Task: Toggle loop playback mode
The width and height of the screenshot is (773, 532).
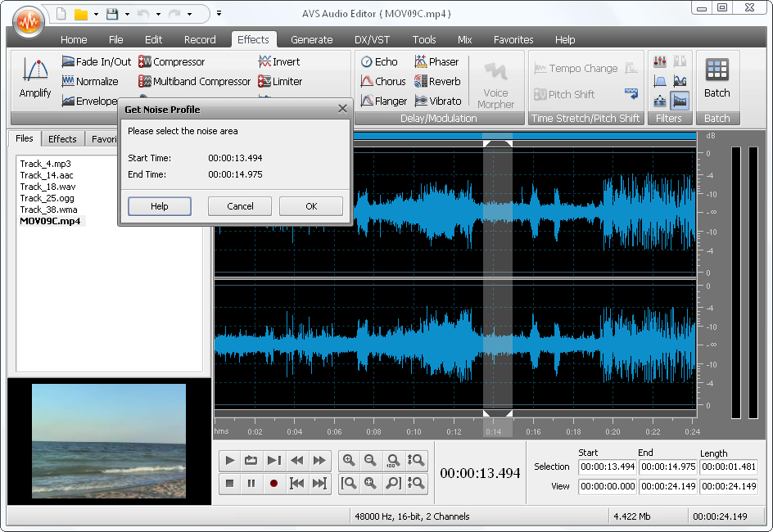Action: (251, 460)
